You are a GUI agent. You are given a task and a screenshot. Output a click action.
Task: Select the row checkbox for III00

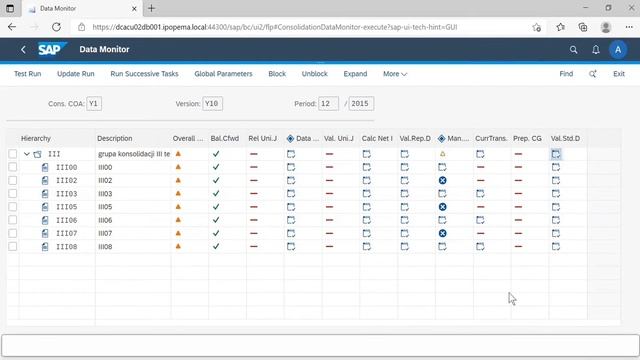[x=13, y=167]
